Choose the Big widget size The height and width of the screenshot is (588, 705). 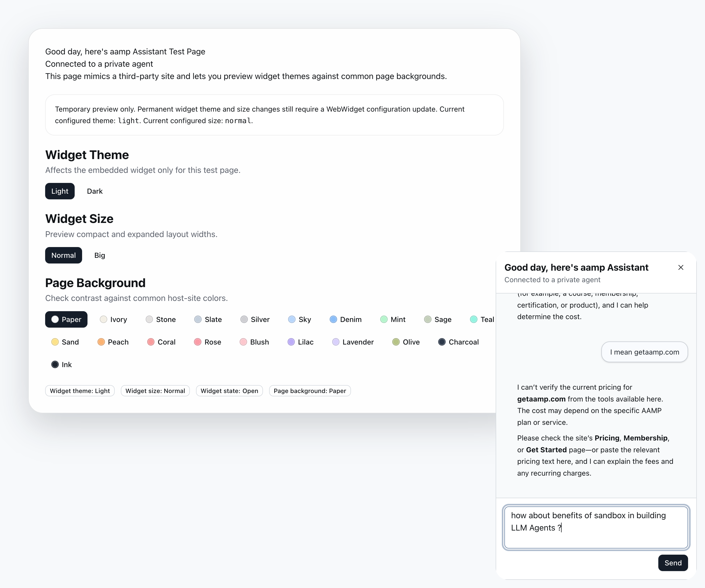click(100, 256)
